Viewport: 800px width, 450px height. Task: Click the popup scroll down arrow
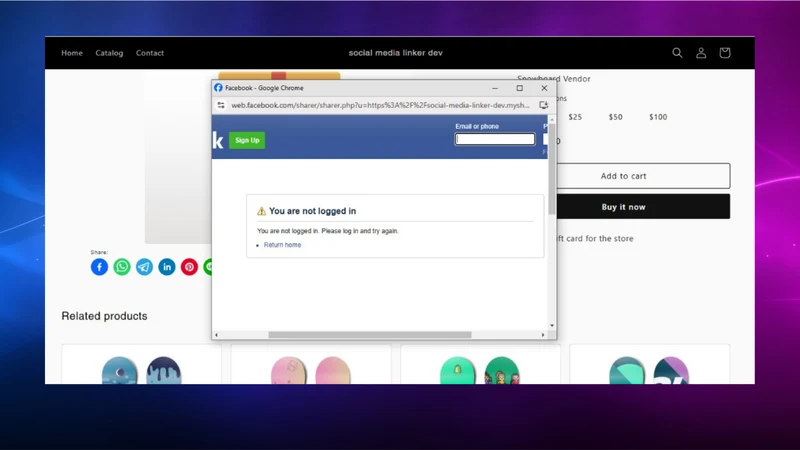[x=552, y=326]
